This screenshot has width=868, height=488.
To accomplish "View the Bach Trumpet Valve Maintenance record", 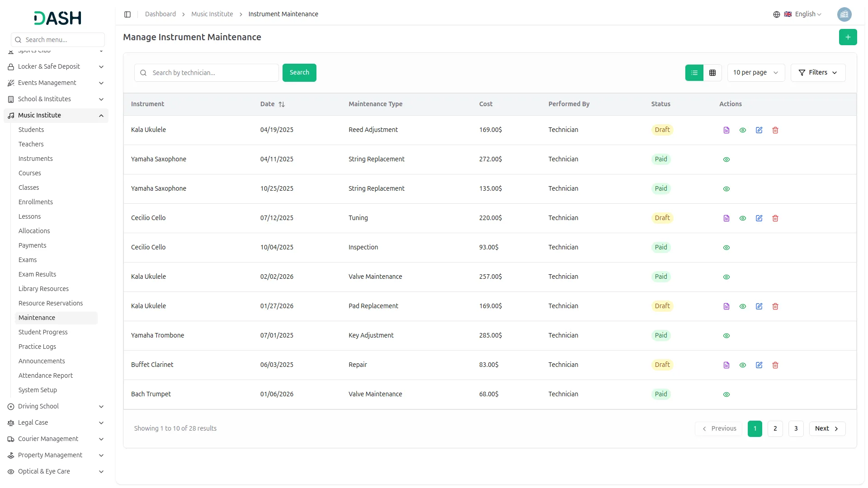I will [x=726, y=394].
